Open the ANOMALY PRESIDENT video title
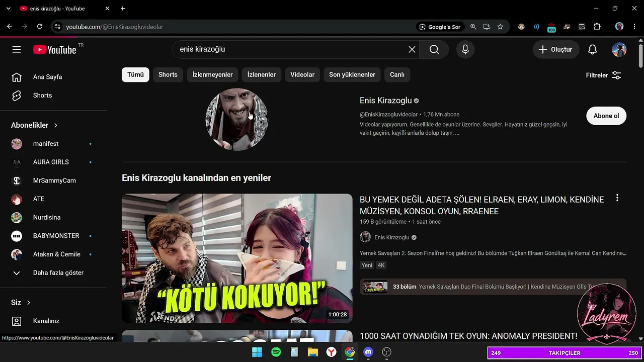The image size is (644, 362). point(468,336)
